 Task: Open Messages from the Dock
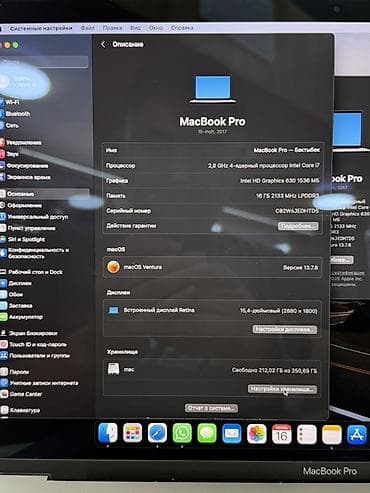point(207,433)
